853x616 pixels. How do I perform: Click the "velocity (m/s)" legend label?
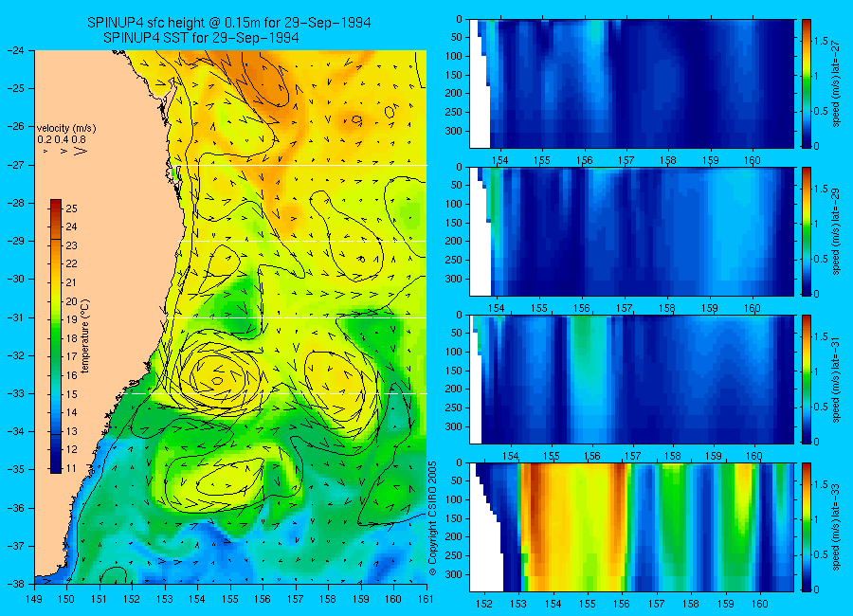[66, 129]
